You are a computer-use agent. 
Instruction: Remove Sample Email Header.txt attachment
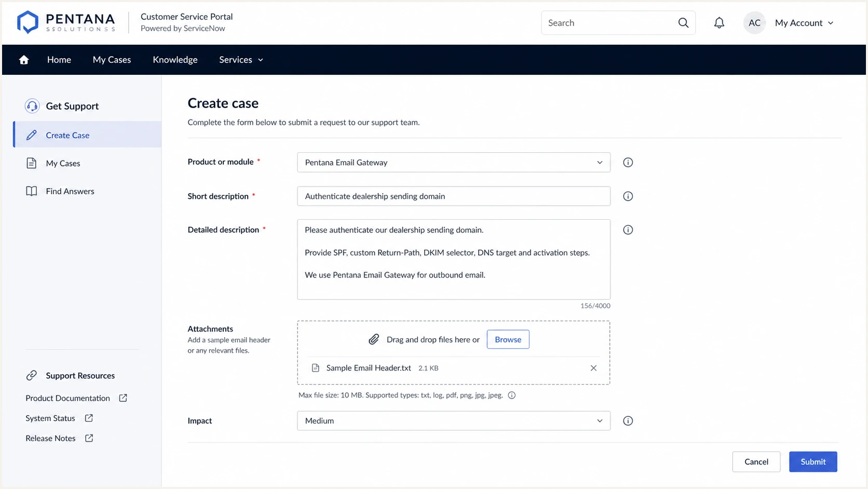click(593, 368)
